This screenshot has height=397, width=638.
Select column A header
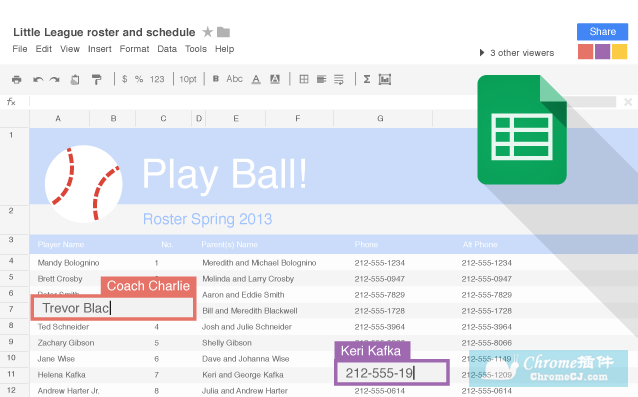58,118
